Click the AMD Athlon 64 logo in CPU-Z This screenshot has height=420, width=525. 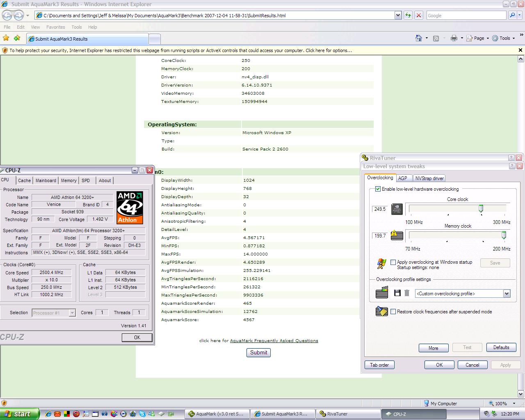pyautogui.click(x=130, y=207)
